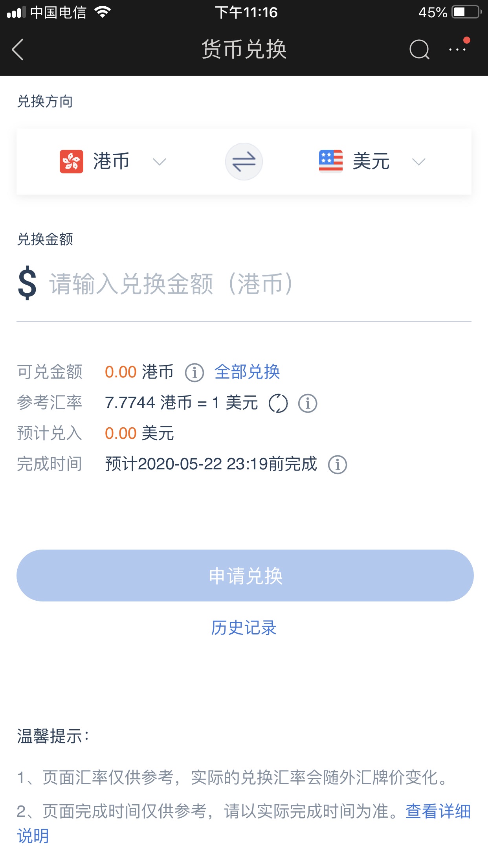Screen dimensions: 488x868
Task: Expand the 港币 source currency dropdown
Action: pyautogui.click(x=159, y=162)
